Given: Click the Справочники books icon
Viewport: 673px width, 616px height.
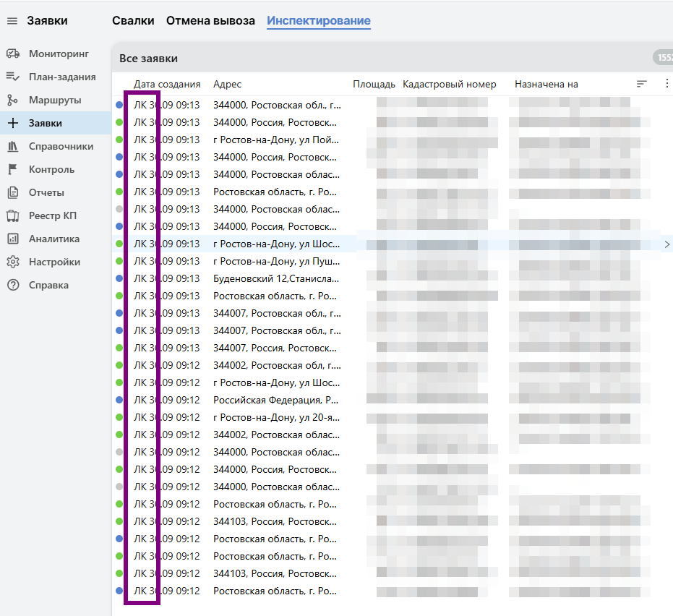Looking at the screenshot, I should pos(12,146).
